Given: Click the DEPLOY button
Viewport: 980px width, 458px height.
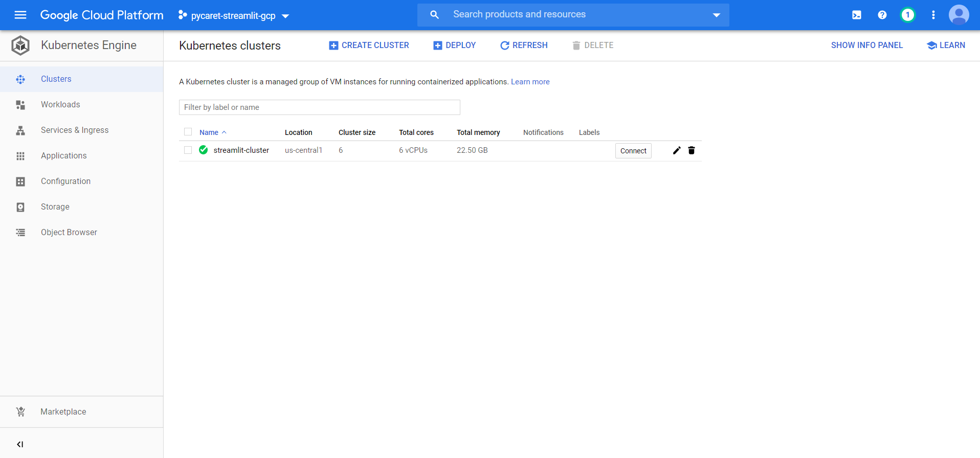Looking at the screenshot, I should (454, 45).
